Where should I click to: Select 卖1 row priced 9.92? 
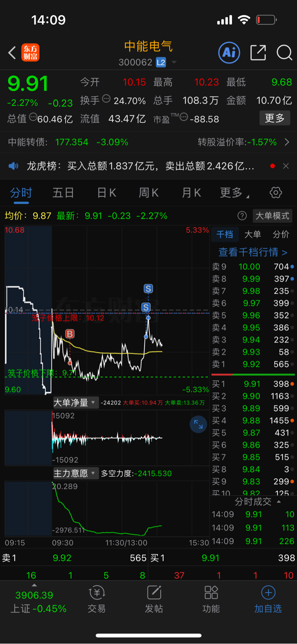[x=253, y=364]
